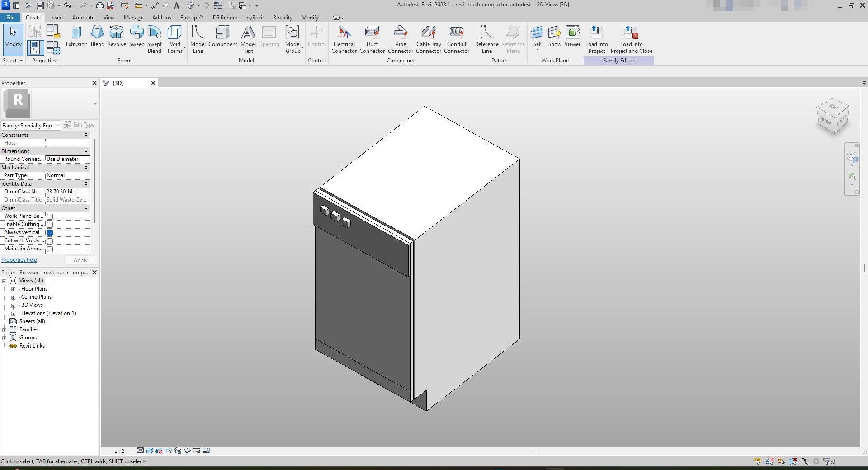Add an Electrical Connector
The image size is (868, 470).
(344, 39)
